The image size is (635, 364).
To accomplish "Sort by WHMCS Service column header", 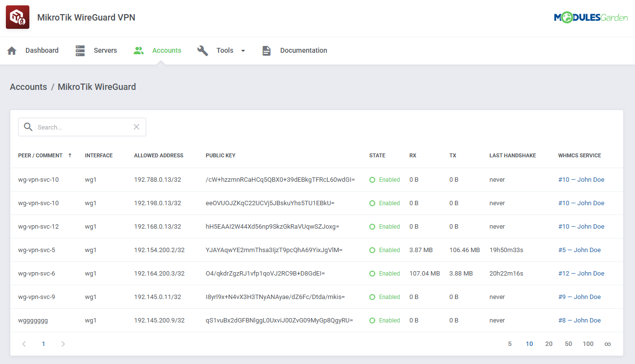I will (x=580, y=155).
